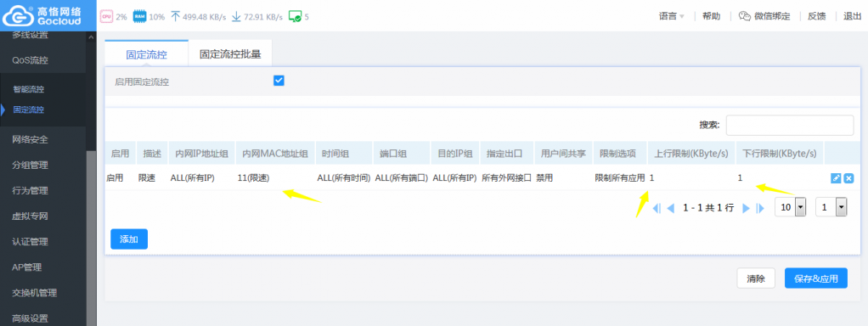Click the CPU usage icon
Image resolution: width=868 pixels, height=326 pixels.
click(x=106, y=17)
